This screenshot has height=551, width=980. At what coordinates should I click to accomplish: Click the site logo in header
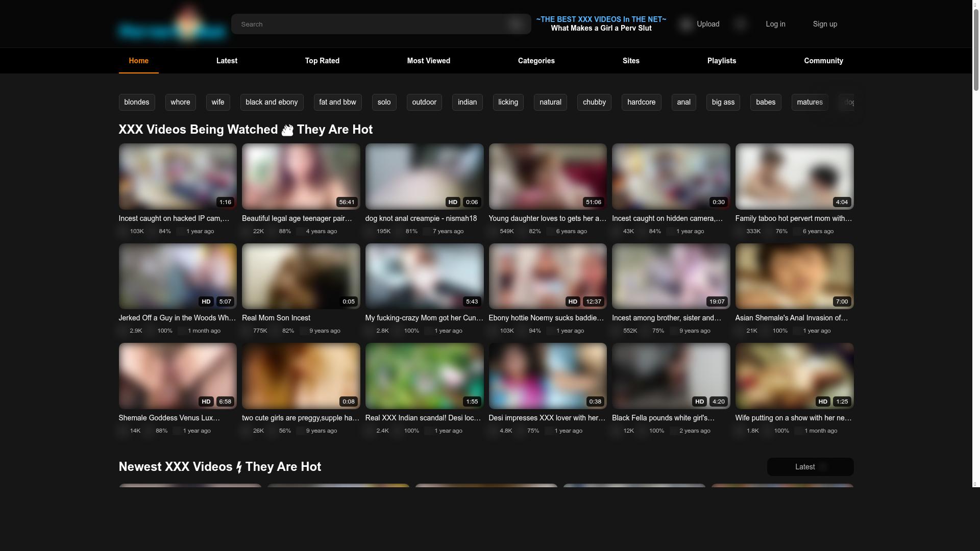[x=172, y=26]
